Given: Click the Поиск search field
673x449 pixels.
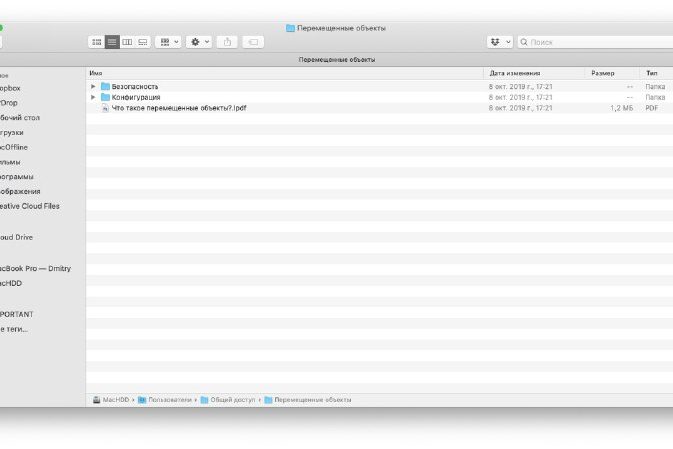Looking at the screenshot, I should point(596,42).
